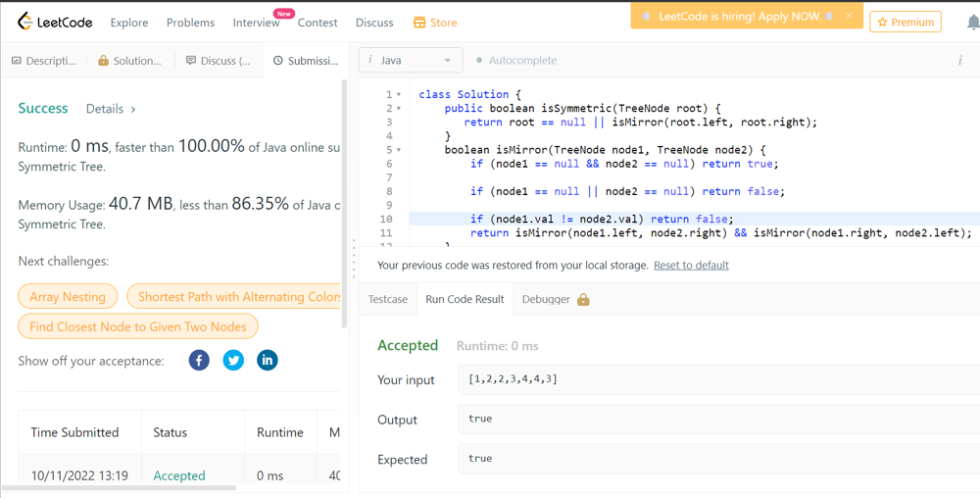This screenshot has width=980, height=498.
Task: Collapse code fold arrow on line 5
Action: click(x=399, y=150)
